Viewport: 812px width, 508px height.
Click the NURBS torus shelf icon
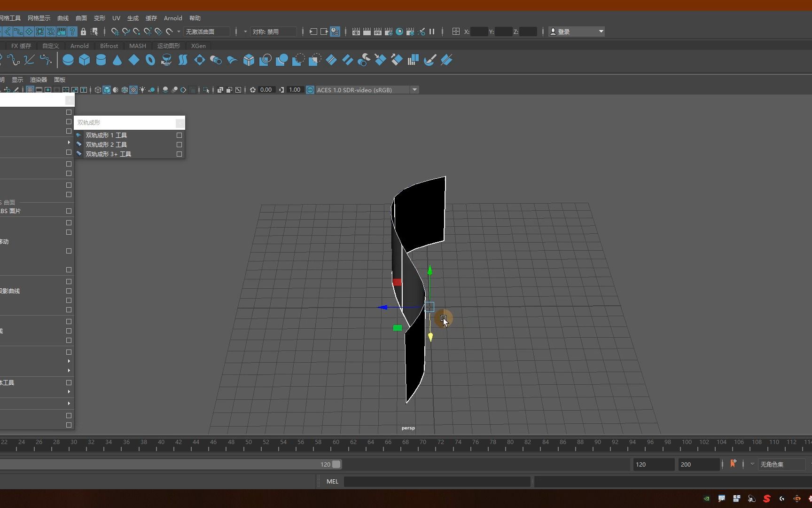150,60
